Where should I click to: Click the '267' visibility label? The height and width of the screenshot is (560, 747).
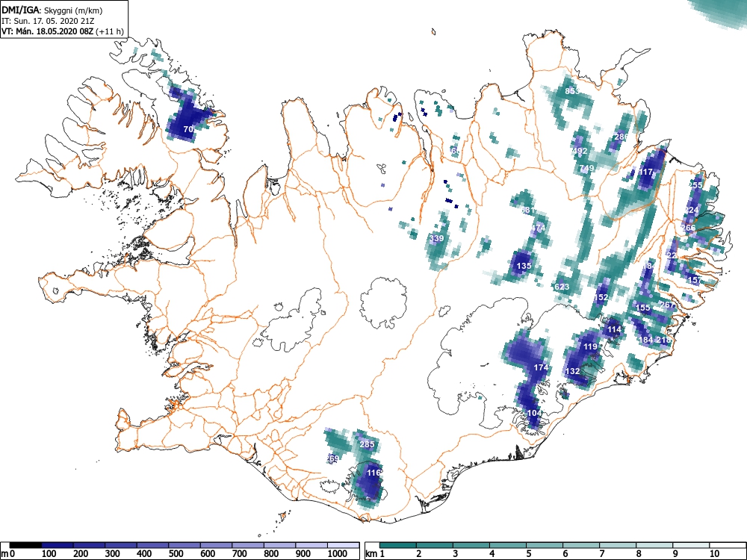click(x=667, y=305)
